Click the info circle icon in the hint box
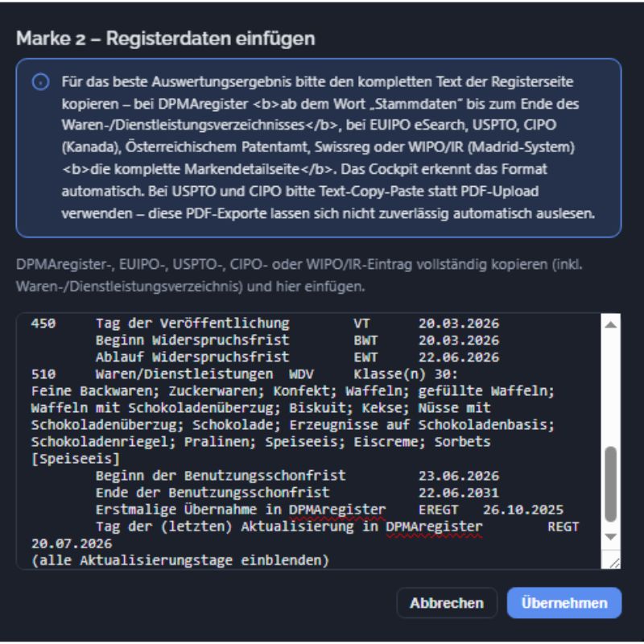Image resolution: width=644 pixels, height=644 pixels. click(41, 82)
